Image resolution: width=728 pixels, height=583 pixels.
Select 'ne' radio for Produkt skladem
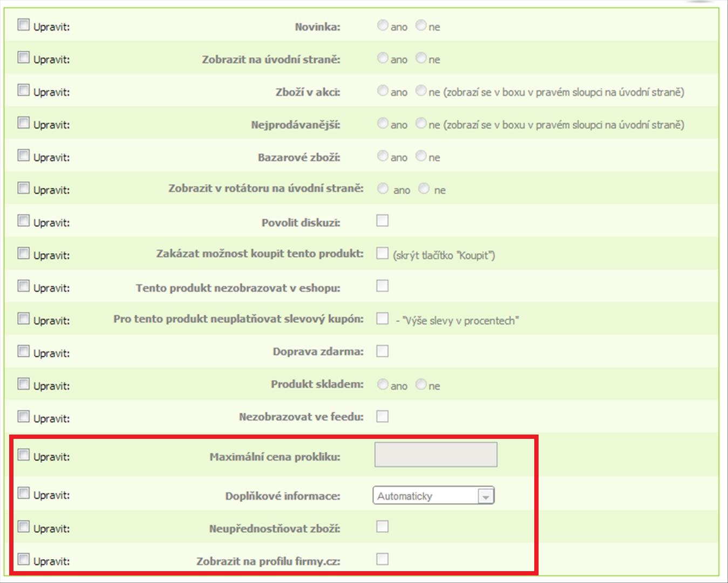[x=421, y=384]
